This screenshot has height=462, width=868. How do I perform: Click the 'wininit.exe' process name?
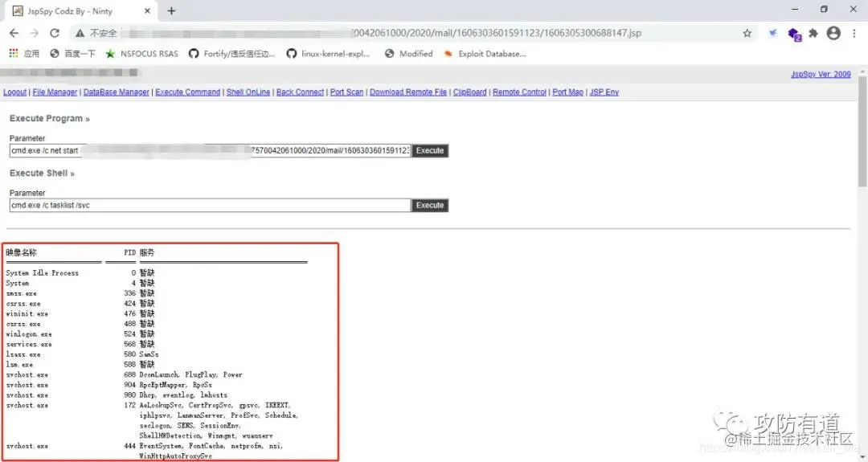pos(27,313)
